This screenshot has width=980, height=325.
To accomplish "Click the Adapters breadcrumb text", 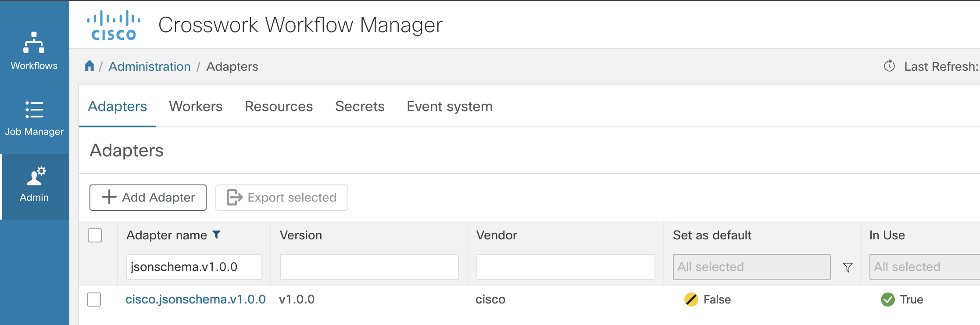I will point(232,66).
